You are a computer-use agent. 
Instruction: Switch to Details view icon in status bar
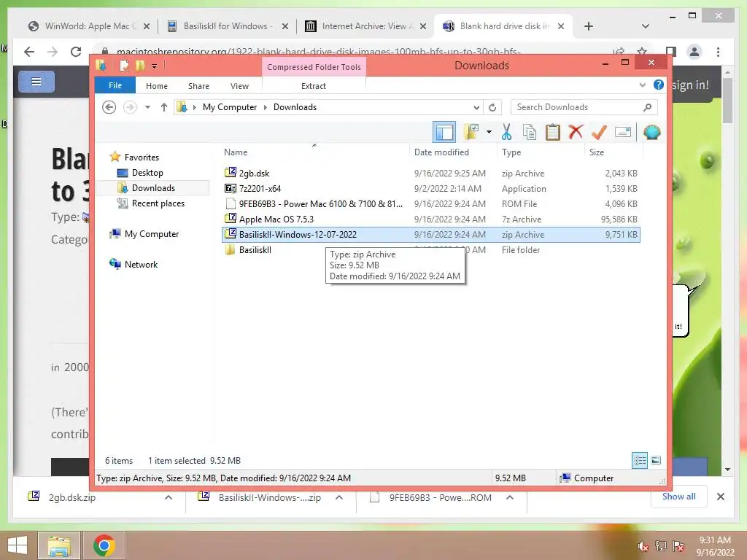pos(639,460)
